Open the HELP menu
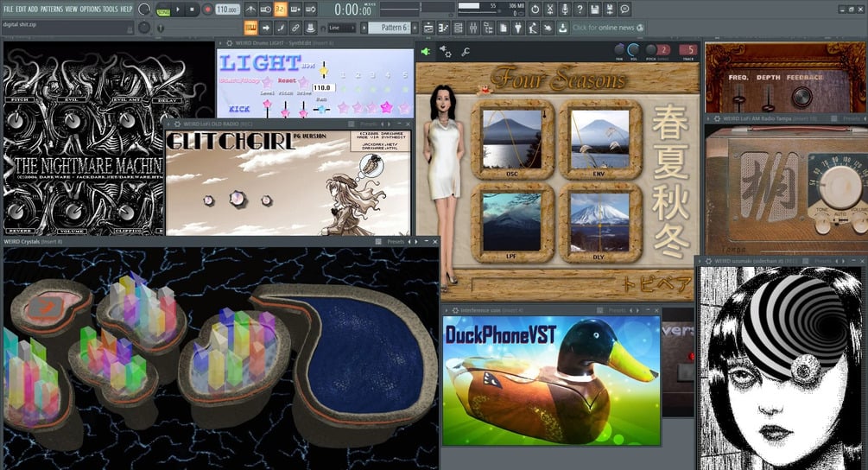This screenshot has width=868, height=470. (x=126, y=10)
